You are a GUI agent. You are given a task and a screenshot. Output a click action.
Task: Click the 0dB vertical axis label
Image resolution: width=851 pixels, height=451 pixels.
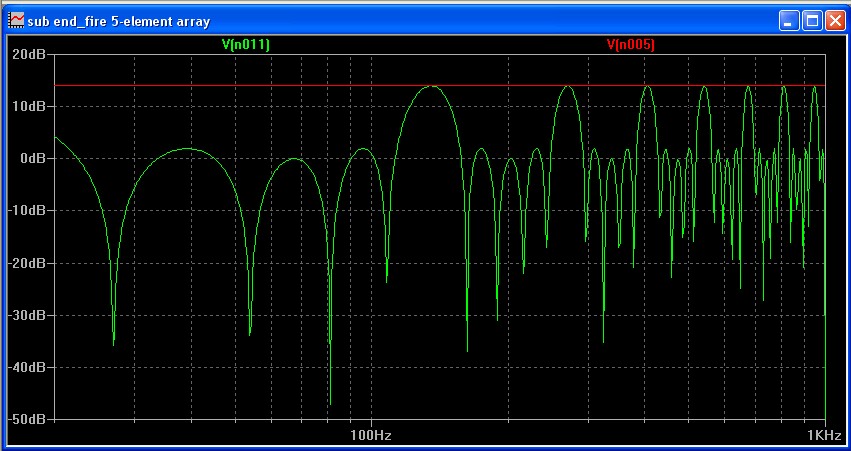pyautogui.click(x=33, y=158)
